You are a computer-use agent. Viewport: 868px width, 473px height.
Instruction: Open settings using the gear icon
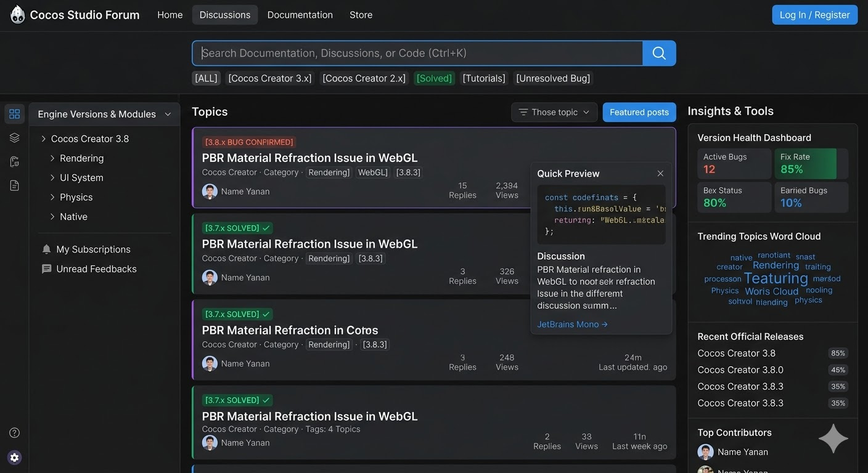click(x=15, y=458)
